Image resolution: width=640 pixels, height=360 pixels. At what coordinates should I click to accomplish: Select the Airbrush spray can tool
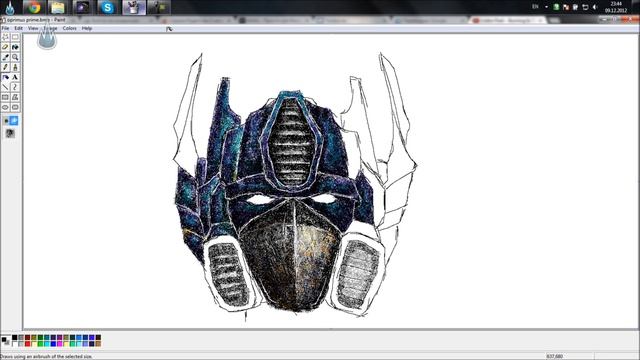pos(5,77)
